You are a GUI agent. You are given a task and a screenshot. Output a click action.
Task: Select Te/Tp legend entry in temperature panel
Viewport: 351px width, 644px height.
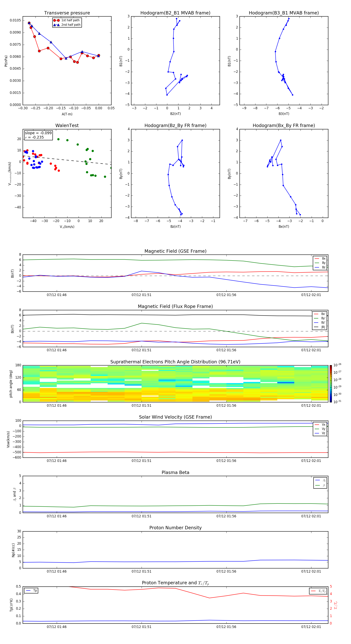tap(318, 591)
